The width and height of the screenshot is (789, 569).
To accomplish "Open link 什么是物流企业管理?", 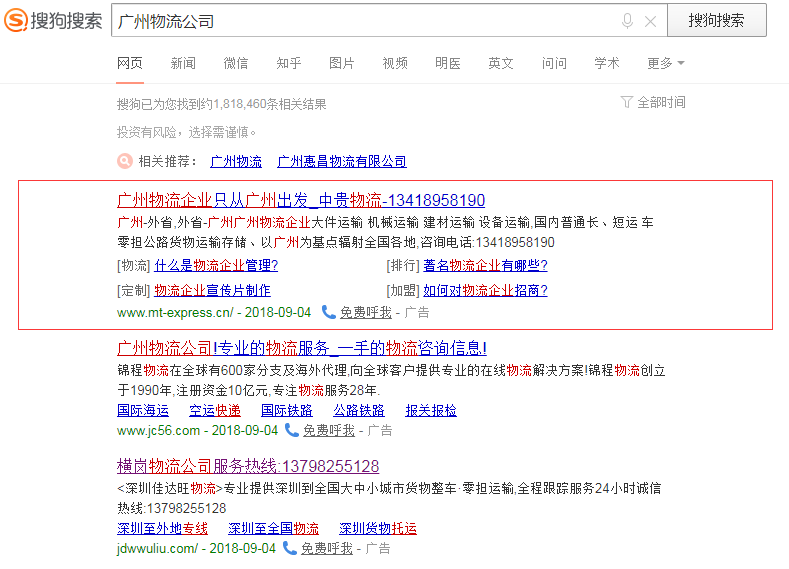I will point(216,265).
